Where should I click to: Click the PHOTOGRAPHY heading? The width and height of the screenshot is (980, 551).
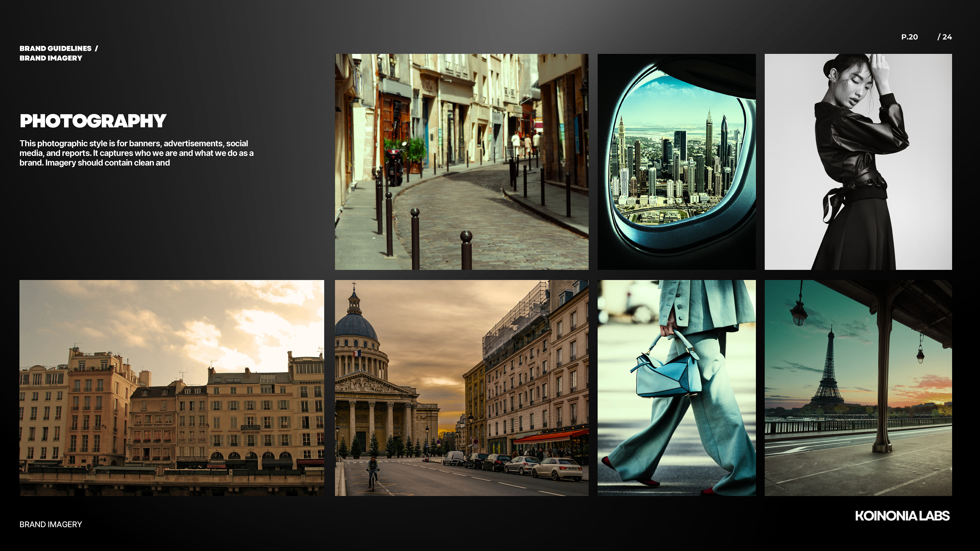coord(93,121)
